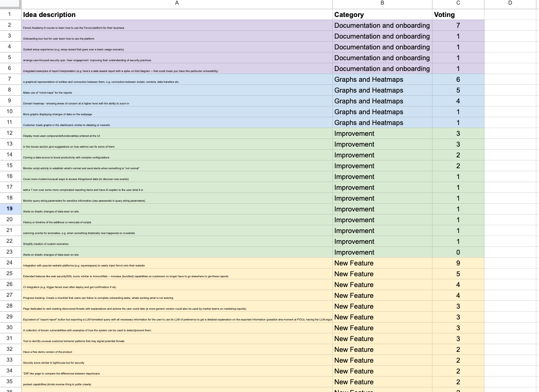539x392 pixels.
Task: Select 'A collection of known vulnerabilities' cell
Action: [177, 328]
